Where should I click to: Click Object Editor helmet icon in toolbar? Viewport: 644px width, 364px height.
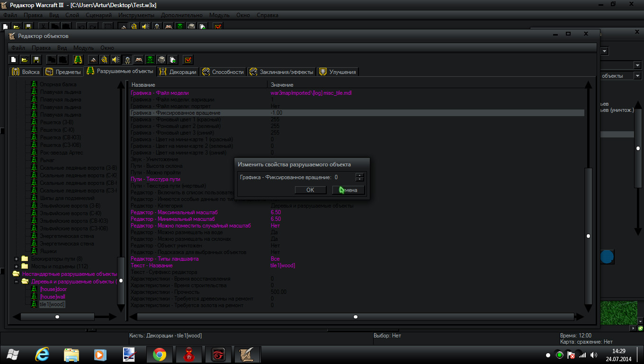click(127, 60)
